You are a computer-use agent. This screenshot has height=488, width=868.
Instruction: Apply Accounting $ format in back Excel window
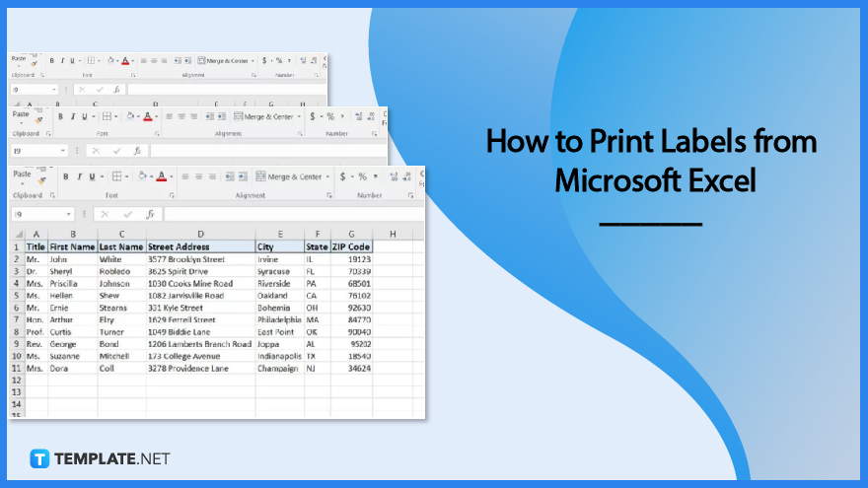[x=264, y=60]
